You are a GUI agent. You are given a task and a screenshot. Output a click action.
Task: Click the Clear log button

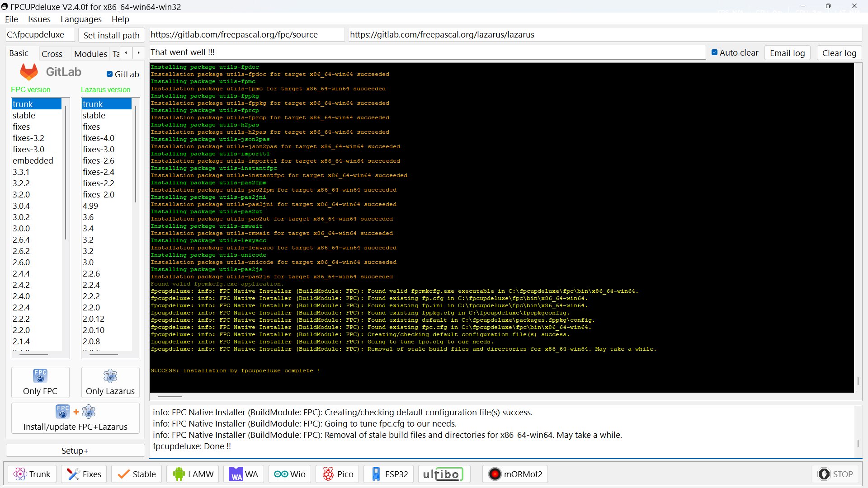pos(839,53)
